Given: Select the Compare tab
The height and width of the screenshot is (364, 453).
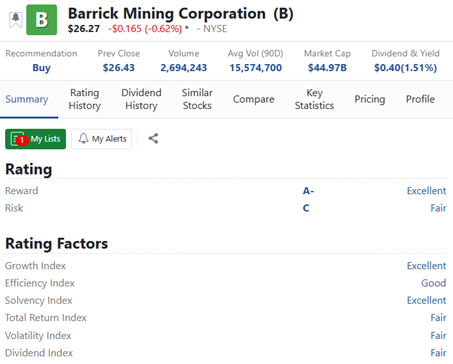Looking at the screenshot, I should tap(254, 99).
